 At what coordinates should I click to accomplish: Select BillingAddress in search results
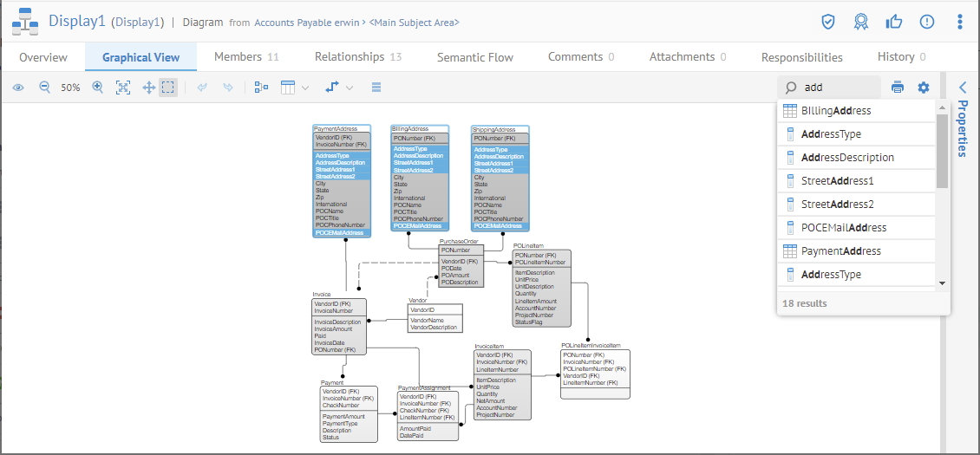836,111
